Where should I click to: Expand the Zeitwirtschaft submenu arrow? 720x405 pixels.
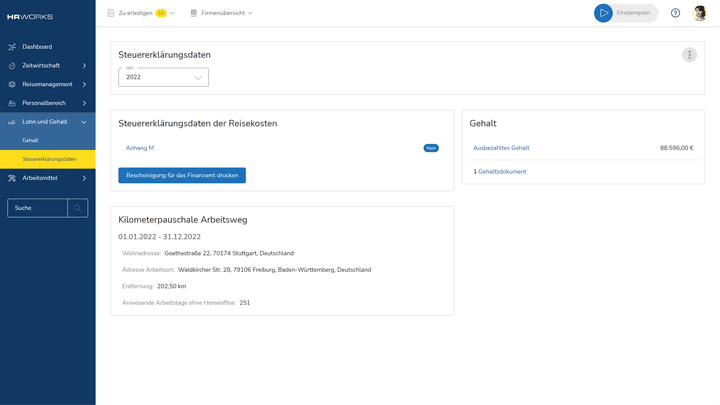point(84,66)
